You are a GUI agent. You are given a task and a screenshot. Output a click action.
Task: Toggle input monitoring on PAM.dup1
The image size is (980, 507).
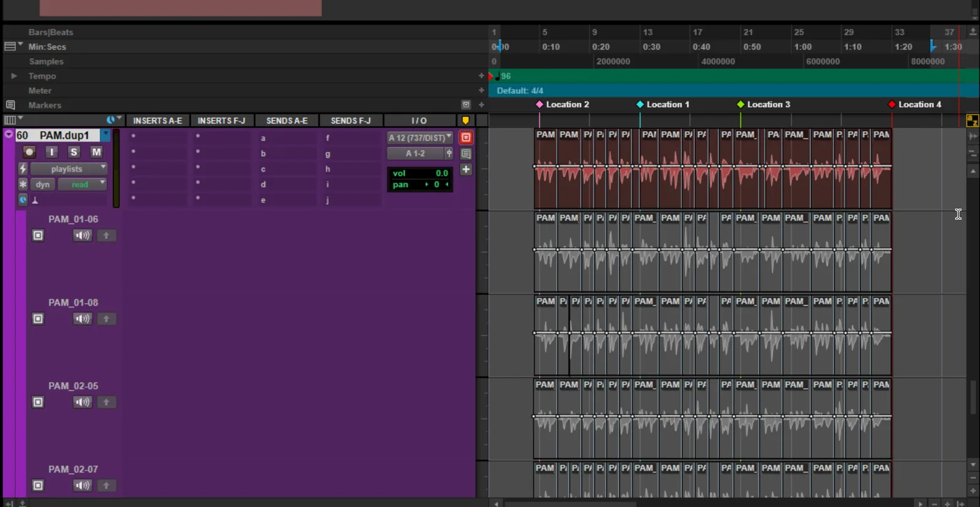click(x=51, y=152)
